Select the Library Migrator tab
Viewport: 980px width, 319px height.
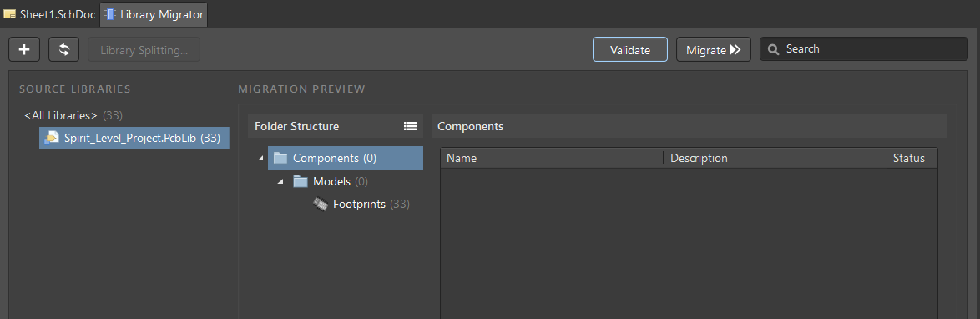(x=154, y=14)
